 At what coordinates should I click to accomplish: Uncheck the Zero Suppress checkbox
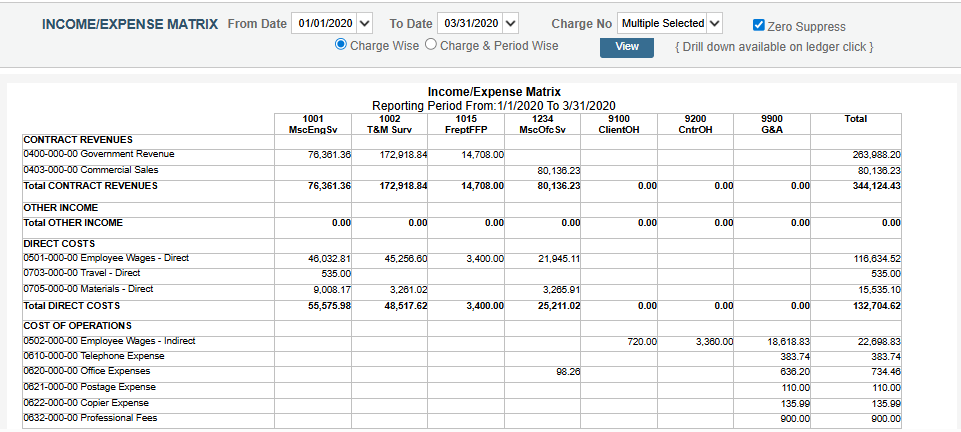tap(759, 25)
